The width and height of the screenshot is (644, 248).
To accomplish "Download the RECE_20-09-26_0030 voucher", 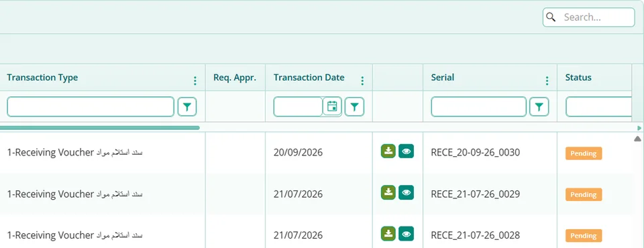I will point(388,151).
